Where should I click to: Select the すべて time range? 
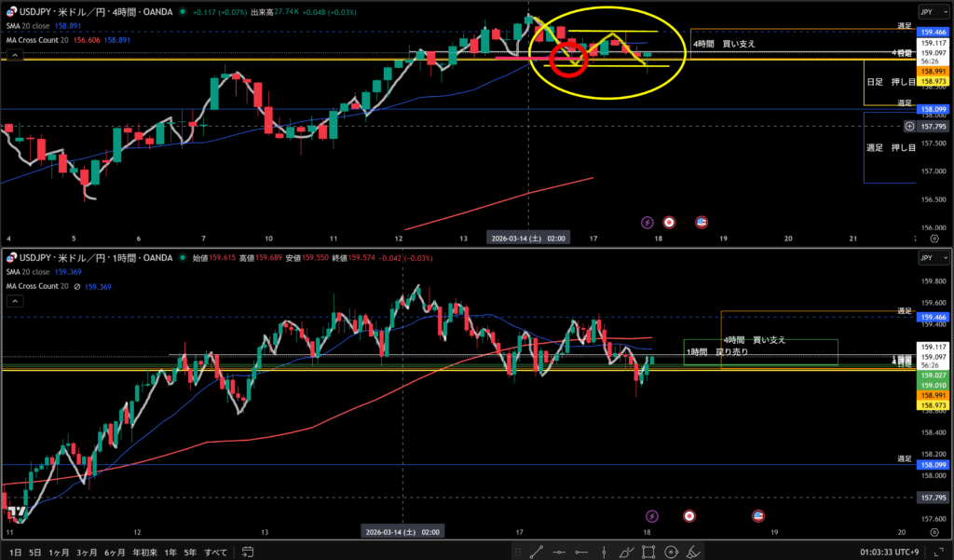point(214,553)
